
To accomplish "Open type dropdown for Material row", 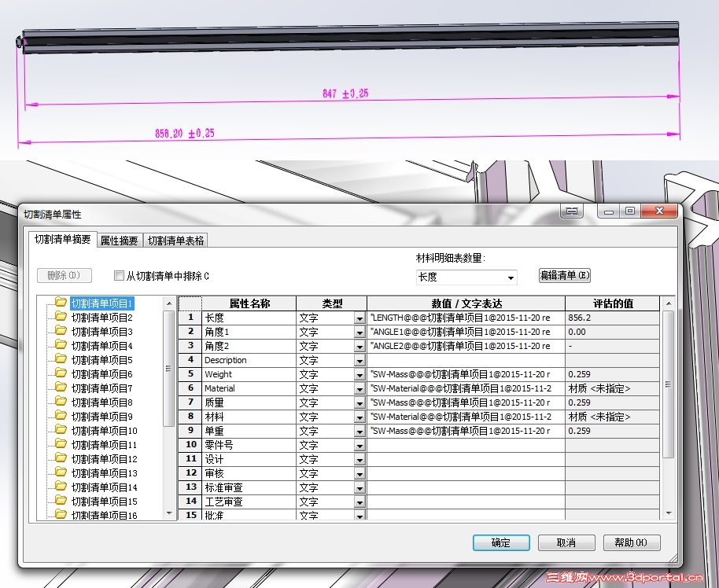I will (x=360, y=390).
